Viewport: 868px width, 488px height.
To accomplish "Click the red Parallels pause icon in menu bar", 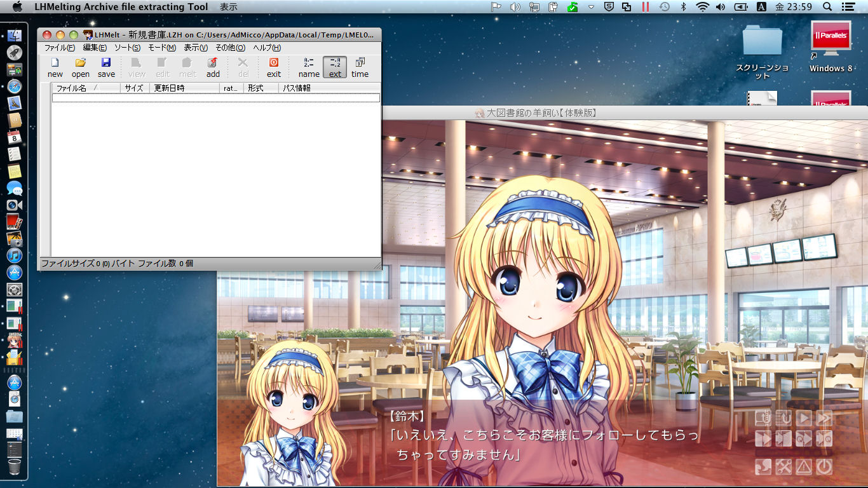I will pos(645,7).
